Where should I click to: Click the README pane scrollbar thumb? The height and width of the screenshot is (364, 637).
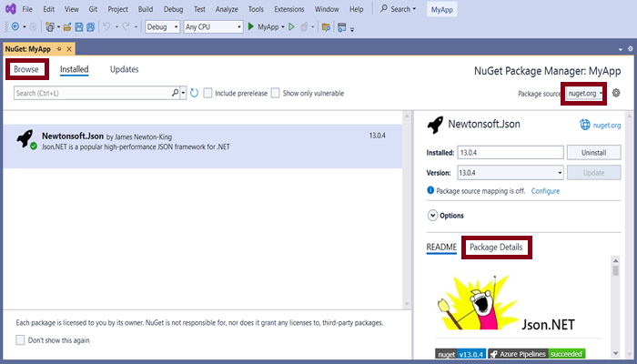[x=616, y=270]
